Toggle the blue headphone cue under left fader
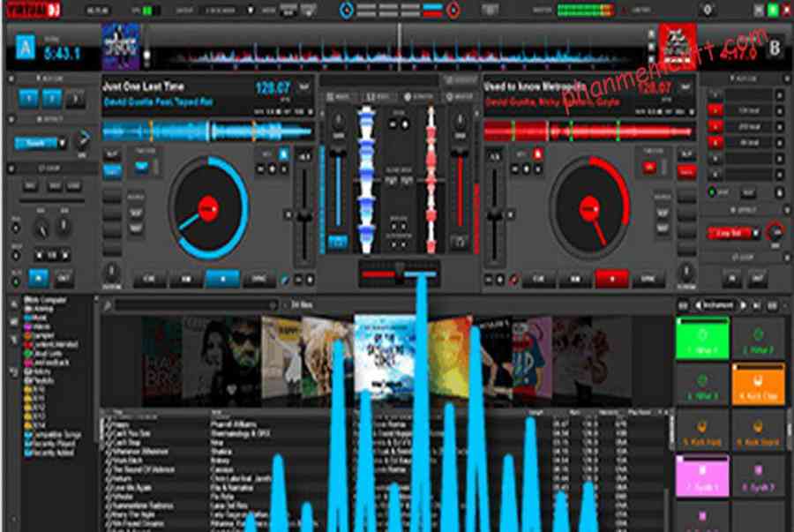This screenshot has height=532, width=794. tap(338, 243)
